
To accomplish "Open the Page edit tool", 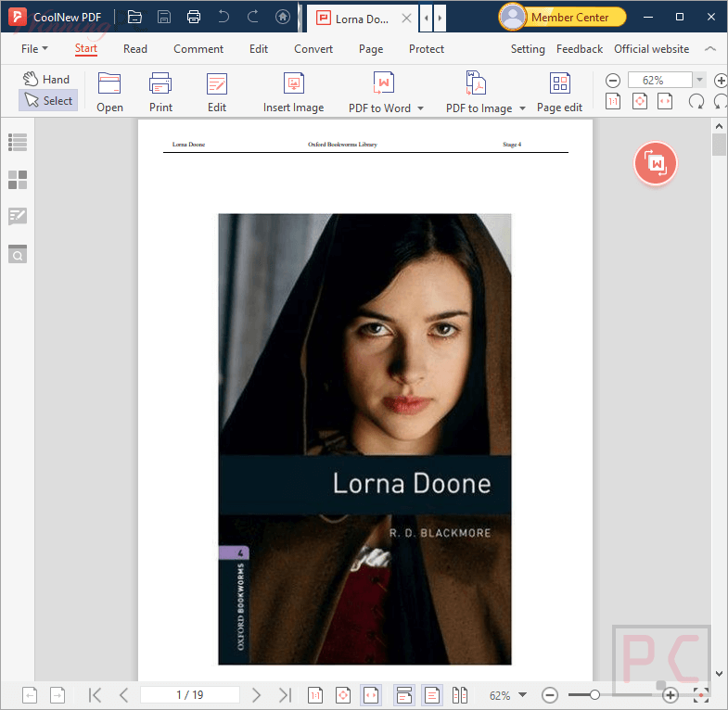I will pyautogui.click(x=559, y=93).
